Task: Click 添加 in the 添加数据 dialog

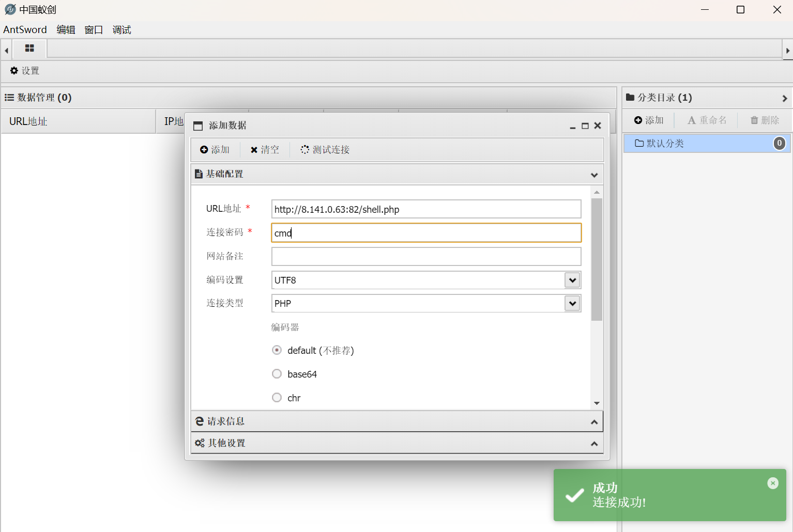Action: [x=215, y=150]
